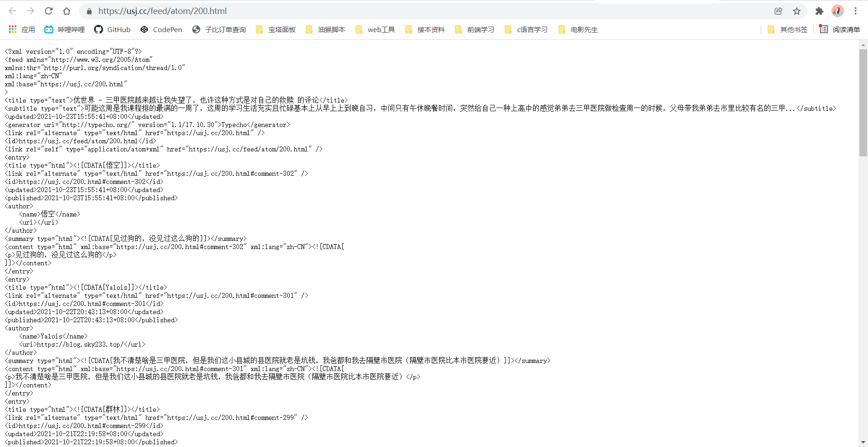Open the GitHub bookmark

point(112,29)
